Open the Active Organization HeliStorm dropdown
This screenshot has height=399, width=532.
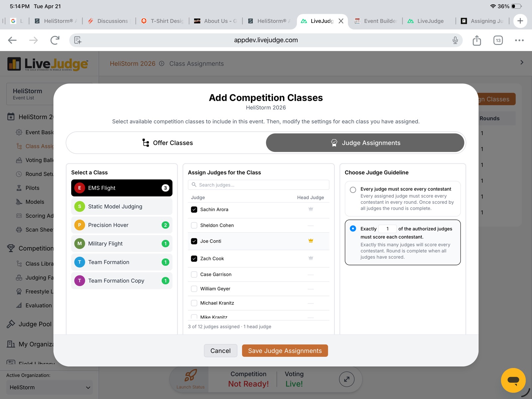[x=49, y=387]
